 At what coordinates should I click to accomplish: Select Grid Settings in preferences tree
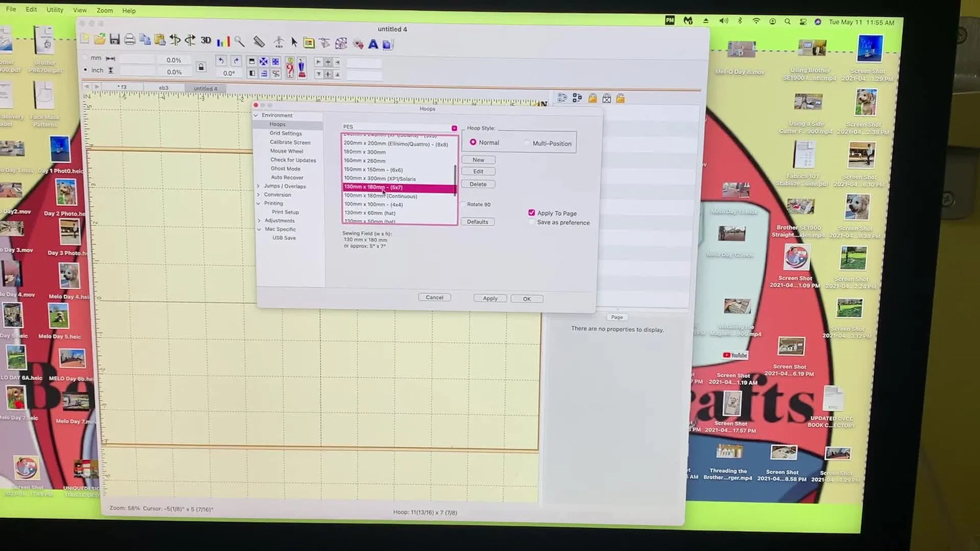pyautogui.click(x=286, y=133)
